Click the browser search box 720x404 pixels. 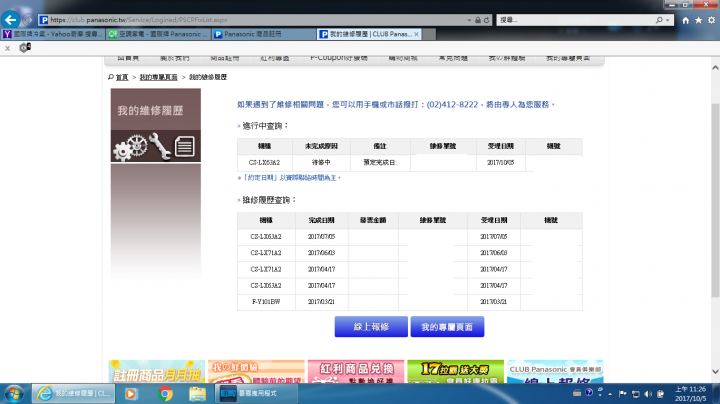click(x=576, y=20)
